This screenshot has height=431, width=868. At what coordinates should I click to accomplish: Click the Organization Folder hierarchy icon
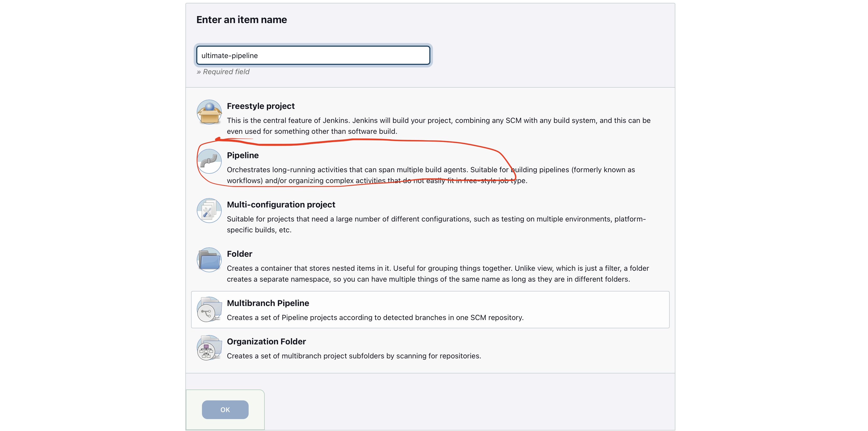[209, 348]
